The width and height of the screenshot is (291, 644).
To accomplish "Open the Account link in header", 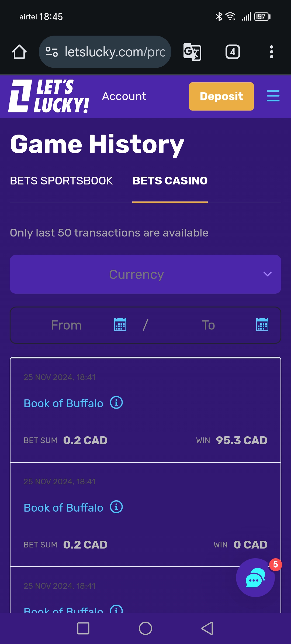I will pos(124,96).
